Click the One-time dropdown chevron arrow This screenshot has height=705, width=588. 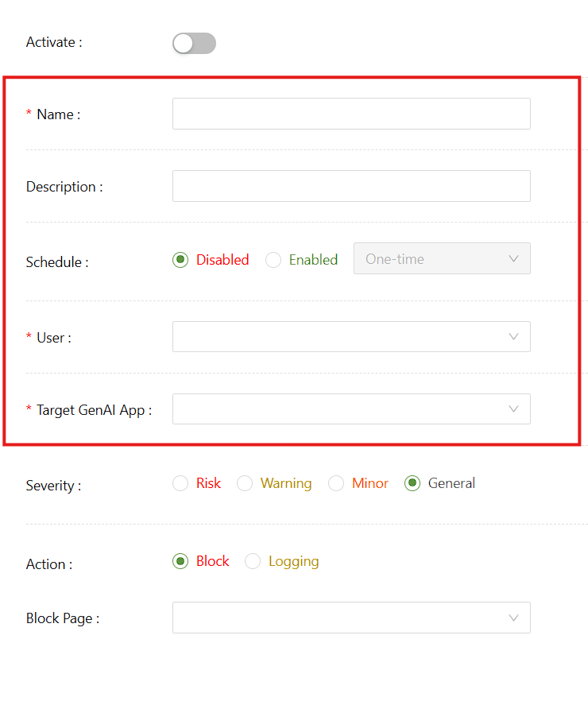tap(513, 259)
